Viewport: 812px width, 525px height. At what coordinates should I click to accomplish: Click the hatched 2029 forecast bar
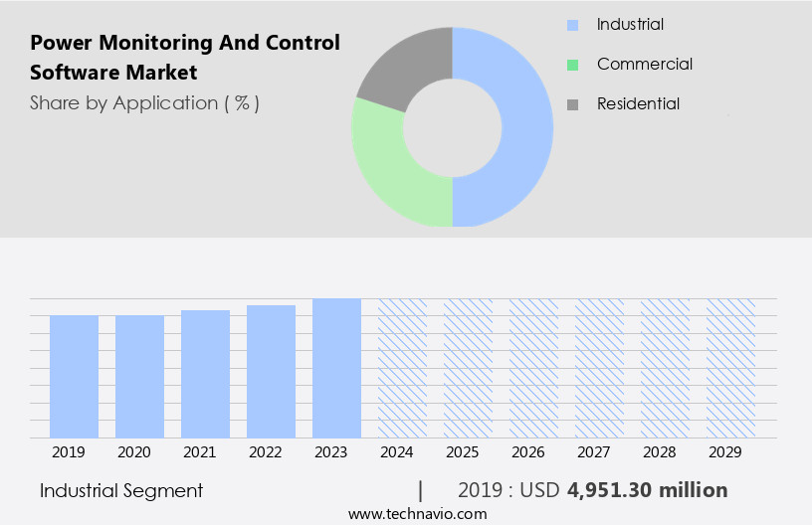tap(730, 368)
